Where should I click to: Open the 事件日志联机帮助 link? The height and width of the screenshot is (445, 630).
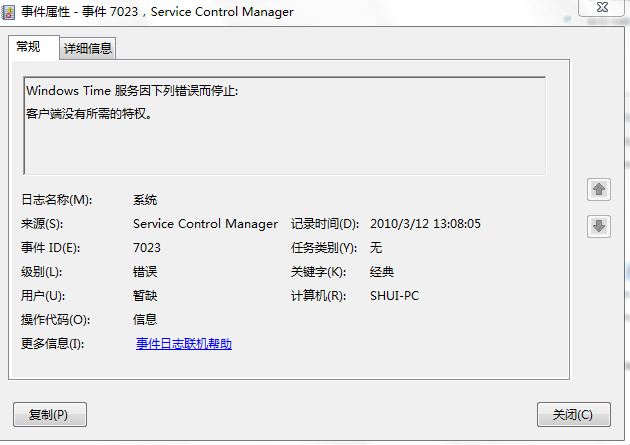[184, 344]
